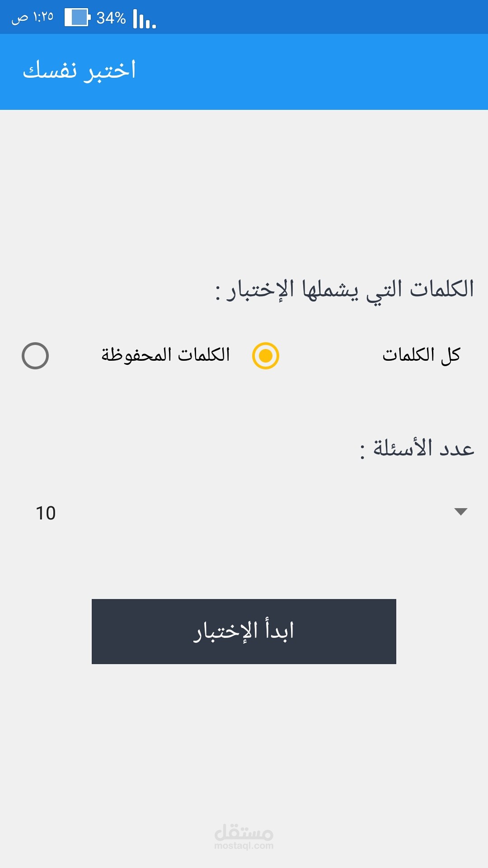Tap the blue app header bar
The image size is (488, 868).
[316, 71]
